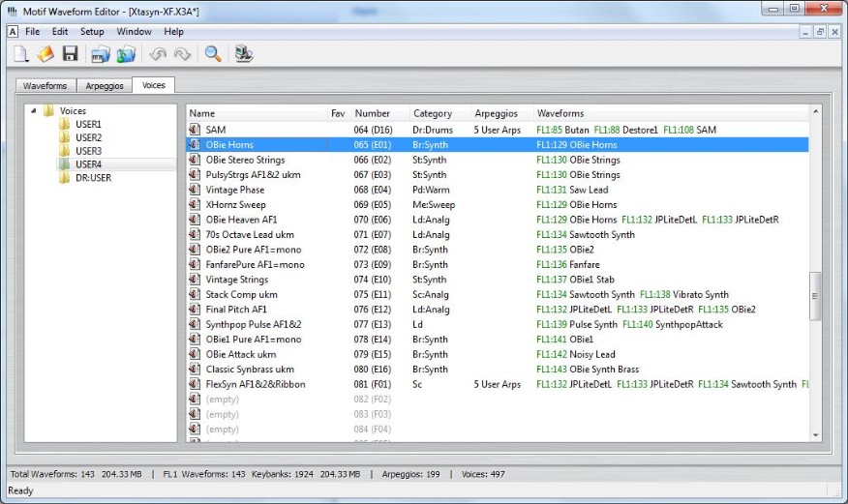Open a file using the orange folder icon
848x504 pixels.
45,54
